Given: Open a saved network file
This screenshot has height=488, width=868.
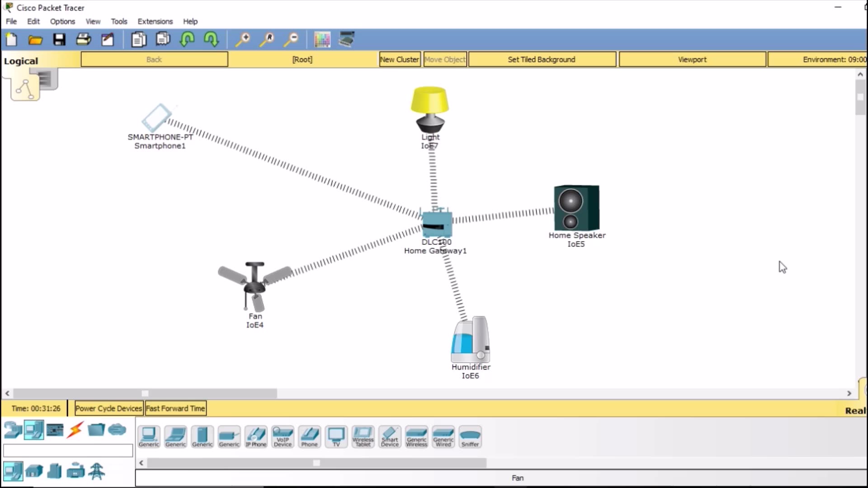Looking at the screenshot, I should click(35, 39).
